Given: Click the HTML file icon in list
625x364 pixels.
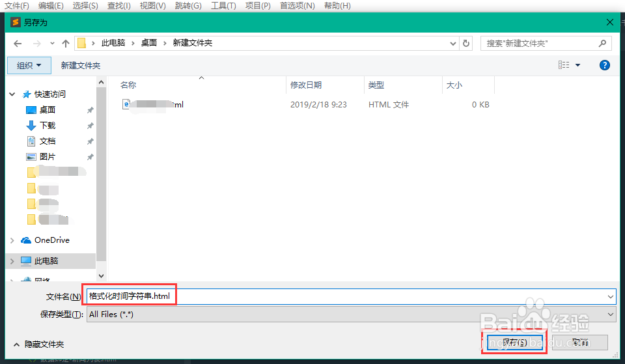Looking at the screenshot, I should (x=126, y=104).
